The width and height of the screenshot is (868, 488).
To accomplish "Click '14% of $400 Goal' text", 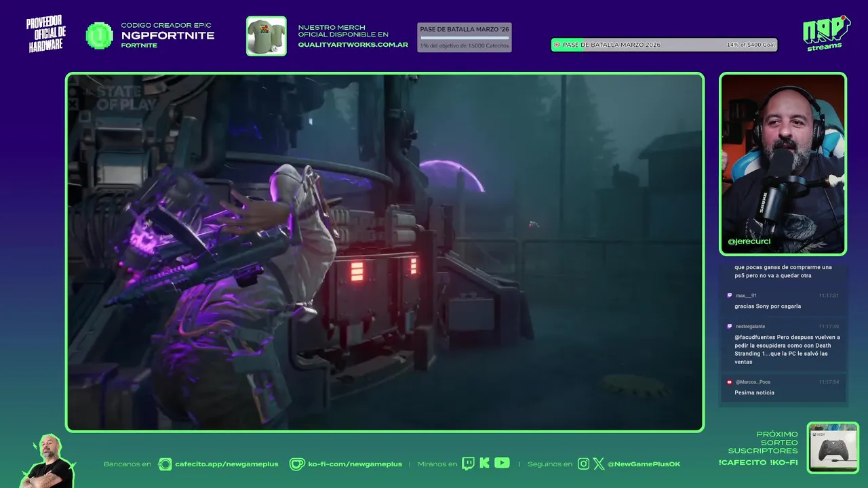I will [751, 45].
